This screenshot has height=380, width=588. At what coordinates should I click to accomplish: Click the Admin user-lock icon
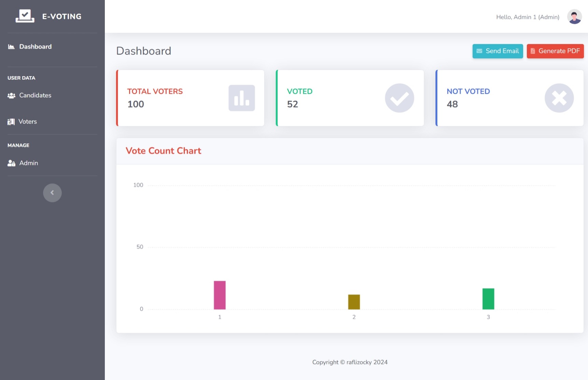tap(11, 163)
